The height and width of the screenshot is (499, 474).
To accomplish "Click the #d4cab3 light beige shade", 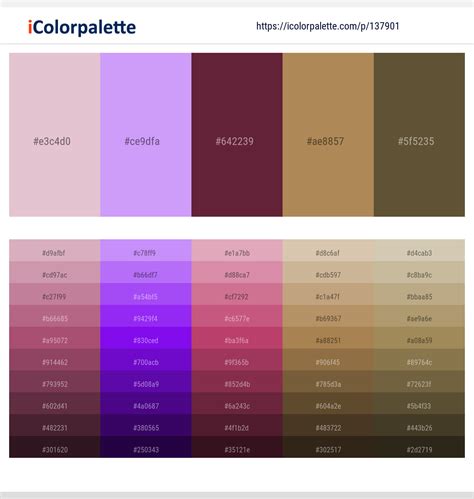I will point(419,251).
